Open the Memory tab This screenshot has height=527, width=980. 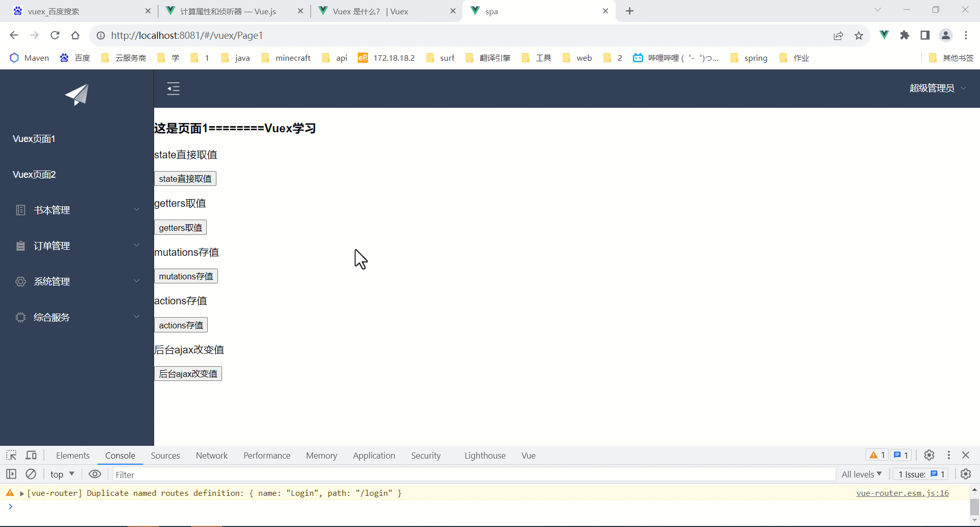pyautogui.click(x=321, y=455)
